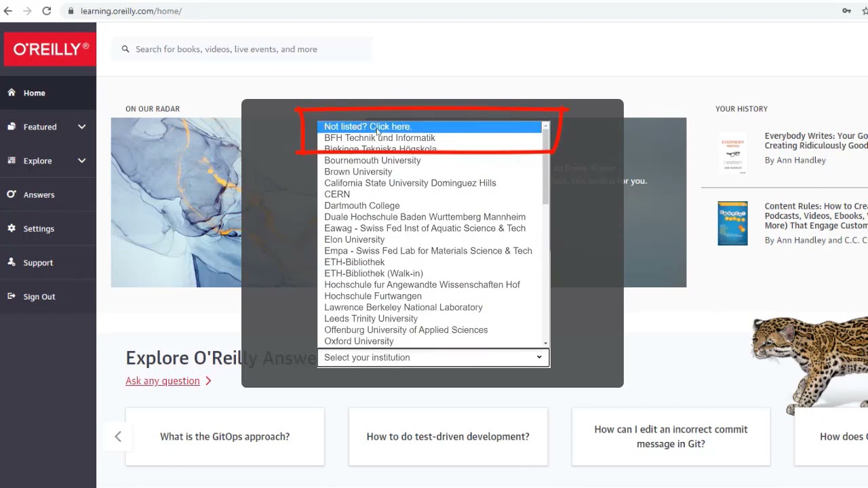Click the list scroll-down arrow
The image size is (868, 488).
(x=545, y=344)
